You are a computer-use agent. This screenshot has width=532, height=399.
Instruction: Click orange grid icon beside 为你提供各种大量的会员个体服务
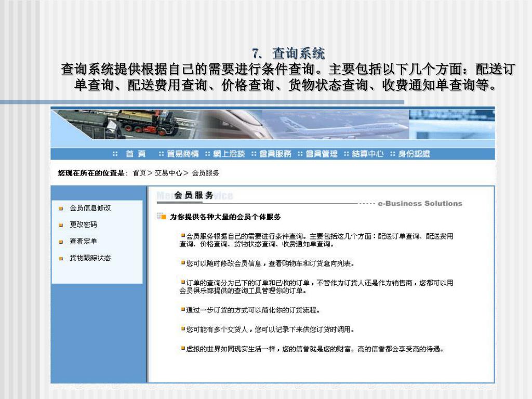point(162,216)
